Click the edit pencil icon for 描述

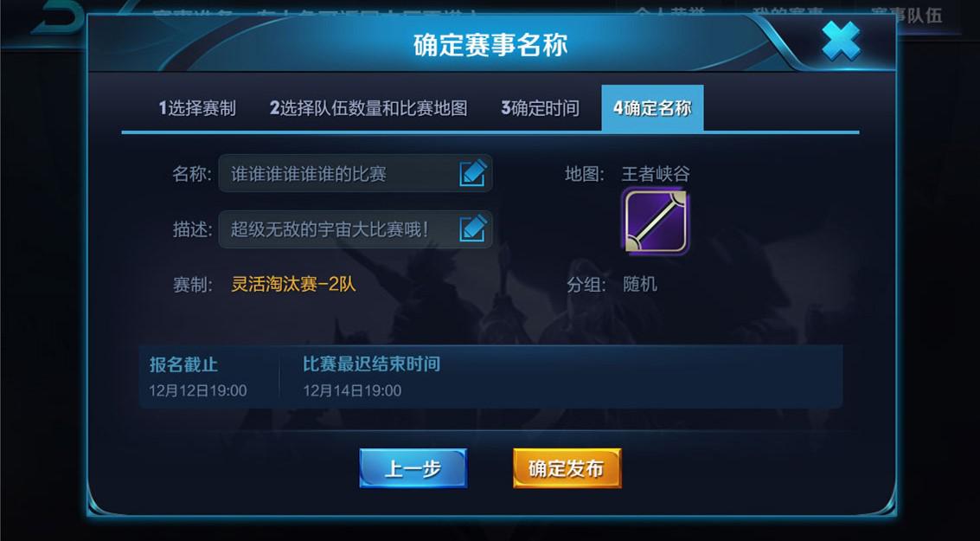pos(473,229)
